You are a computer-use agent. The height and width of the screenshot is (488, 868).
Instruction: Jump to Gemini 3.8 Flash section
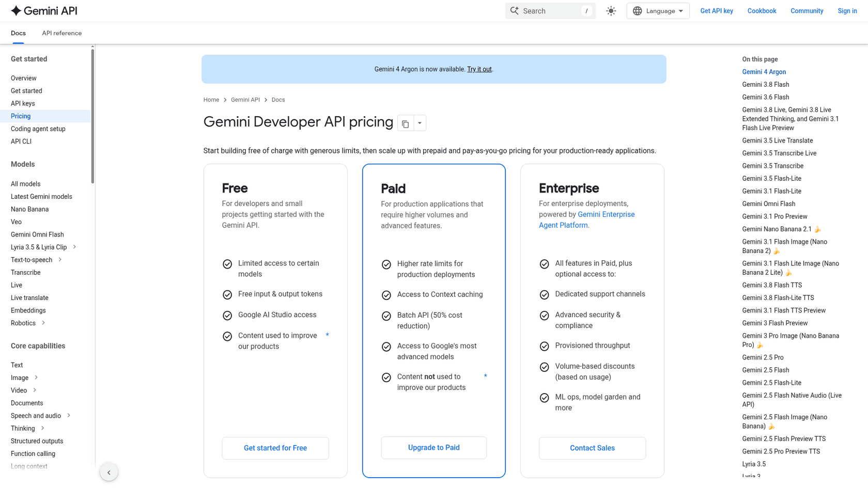[x=766, y=85]
